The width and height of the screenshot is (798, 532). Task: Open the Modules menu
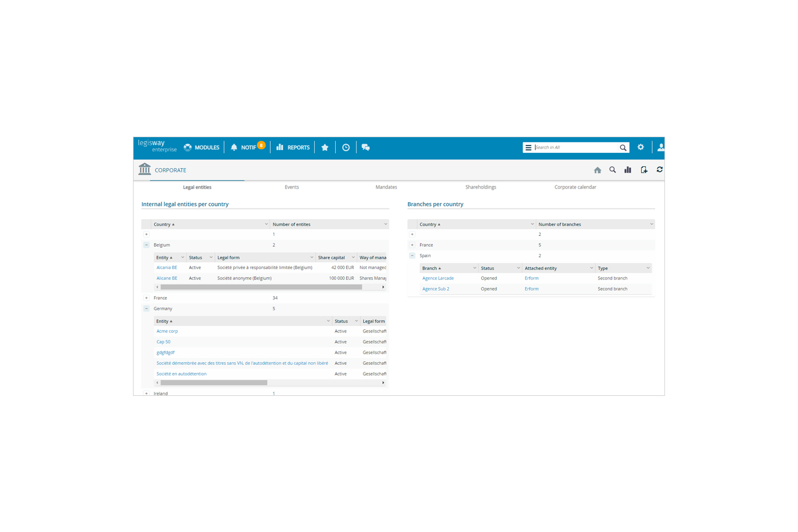(202, 148)
